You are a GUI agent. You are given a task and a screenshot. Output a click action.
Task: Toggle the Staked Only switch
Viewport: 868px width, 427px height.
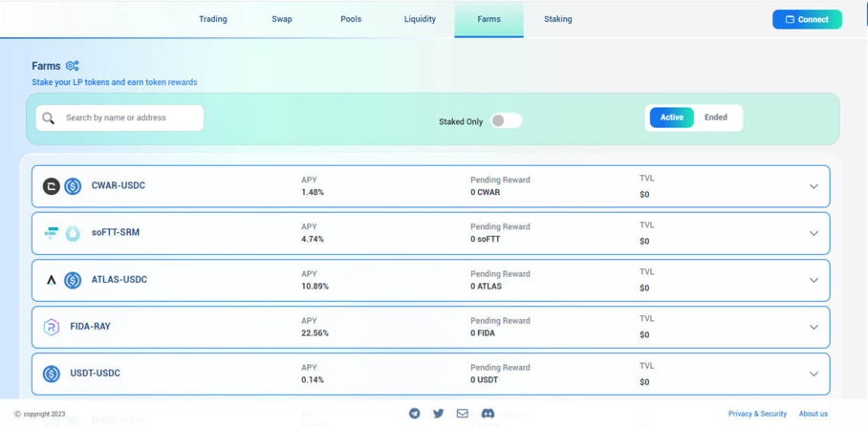click(506, 121)
